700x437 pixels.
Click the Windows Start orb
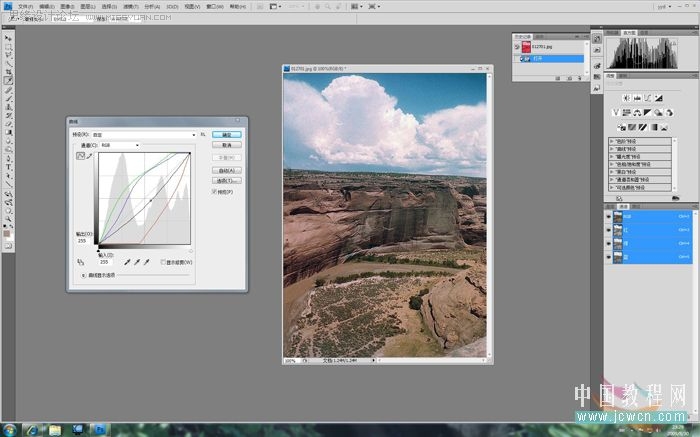(x=9, y=430)
